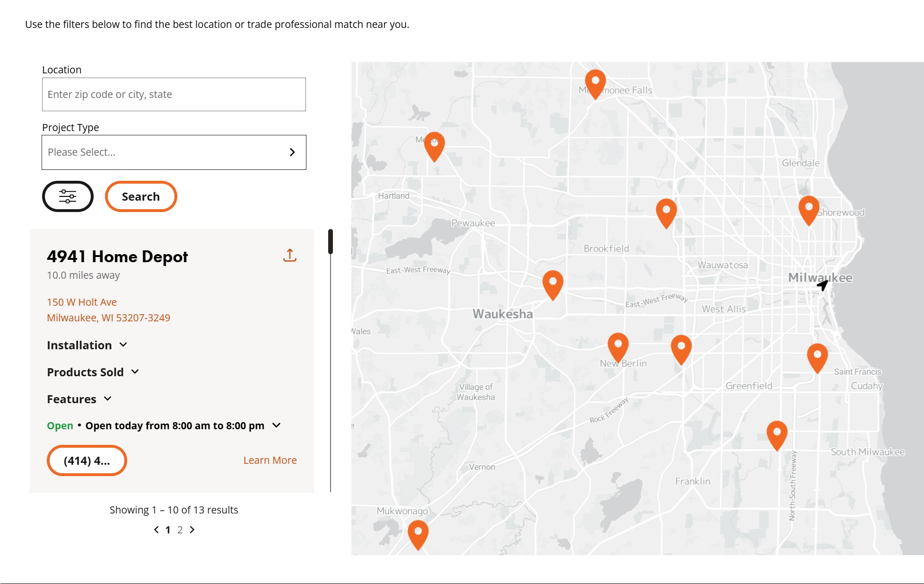924x584 pixels.
Task: Click the share icon on Home Depot card
Action: (x=289, y=256)
